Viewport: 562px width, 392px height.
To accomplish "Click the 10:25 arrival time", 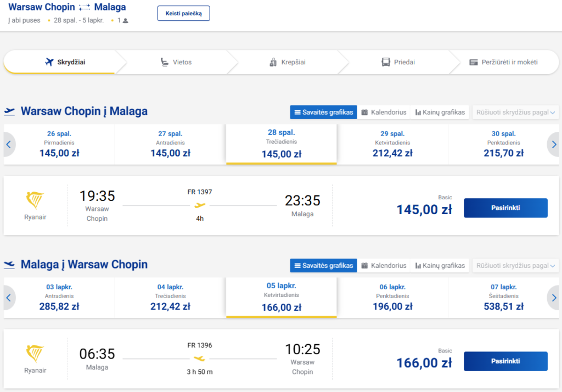I will point(302,349).
